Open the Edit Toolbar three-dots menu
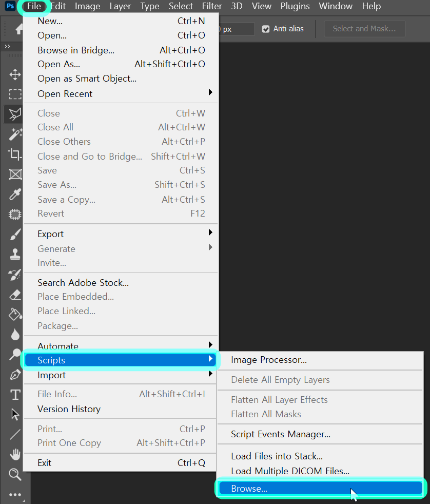430x504 pixels. click(15, 494)
